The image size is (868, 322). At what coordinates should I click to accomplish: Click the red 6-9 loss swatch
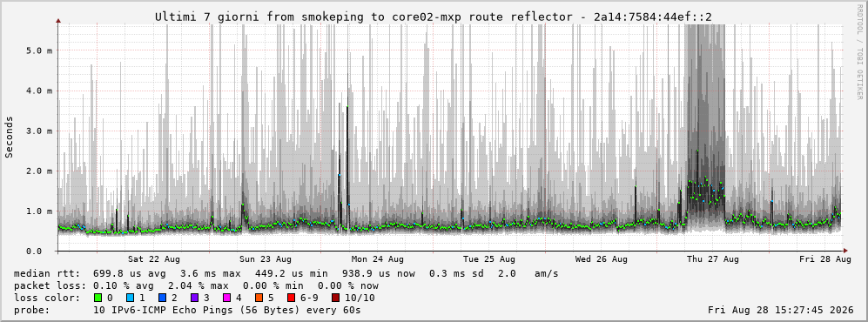(x=291, y=298)
